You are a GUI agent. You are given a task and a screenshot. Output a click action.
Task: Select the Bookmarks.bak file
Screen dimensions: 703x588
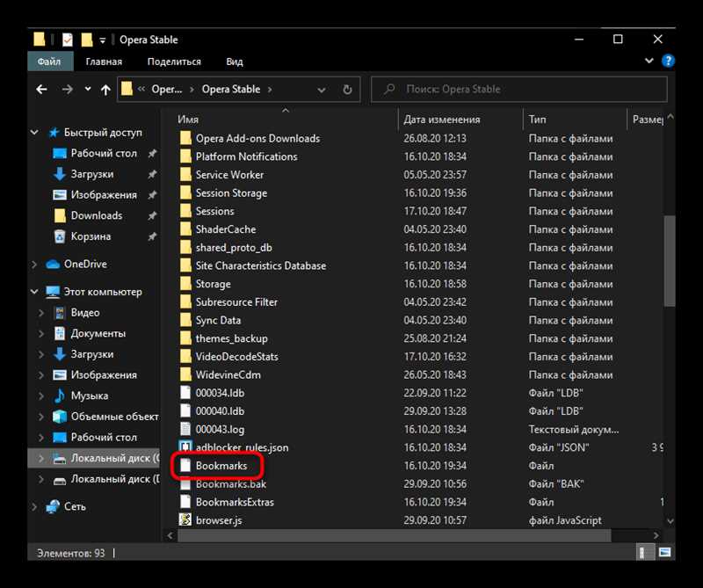(230, 484)
